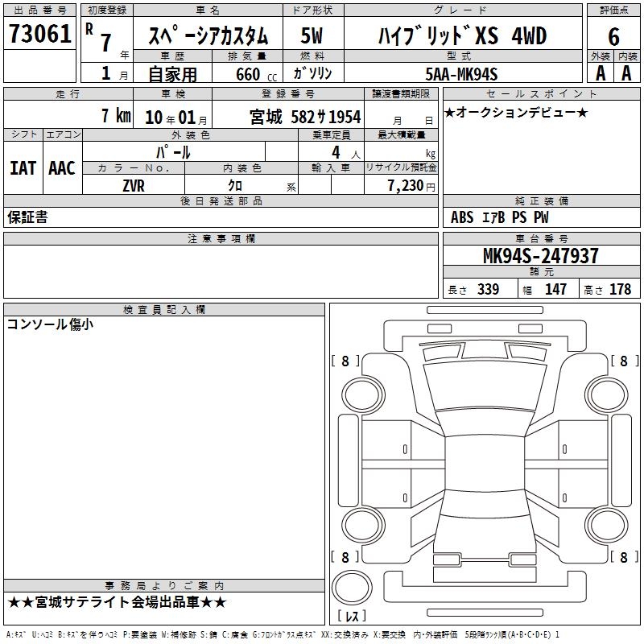Click the empty 注意事項欄 notes box
644x644 pixels.
pyautogui.click(x=221, y=271)
